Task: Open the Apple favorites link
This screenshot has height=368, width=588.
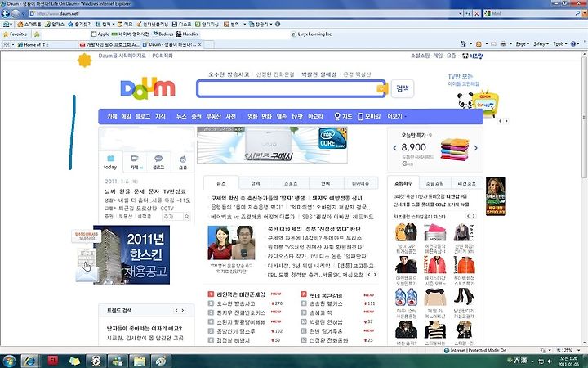Action: (100, 34)
